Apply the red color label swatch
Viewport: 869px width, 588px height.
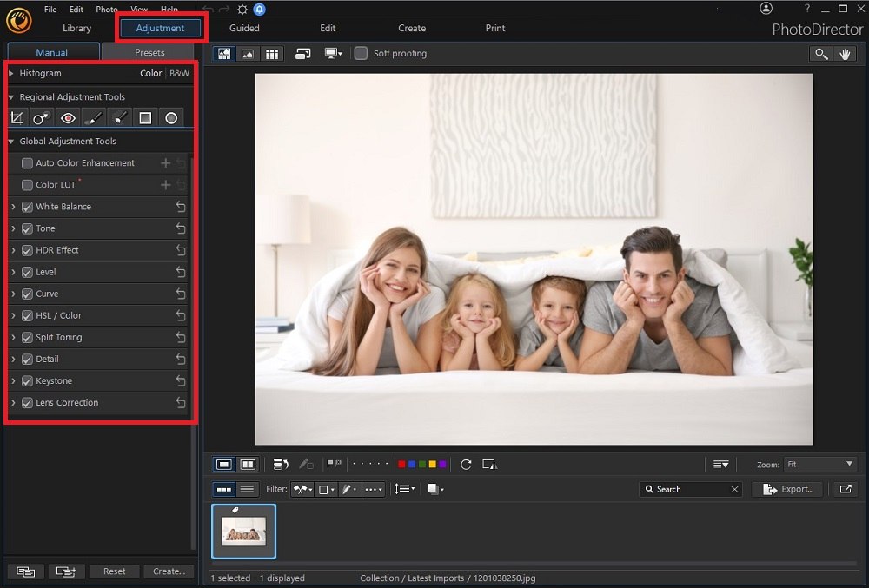click(402, 464)
